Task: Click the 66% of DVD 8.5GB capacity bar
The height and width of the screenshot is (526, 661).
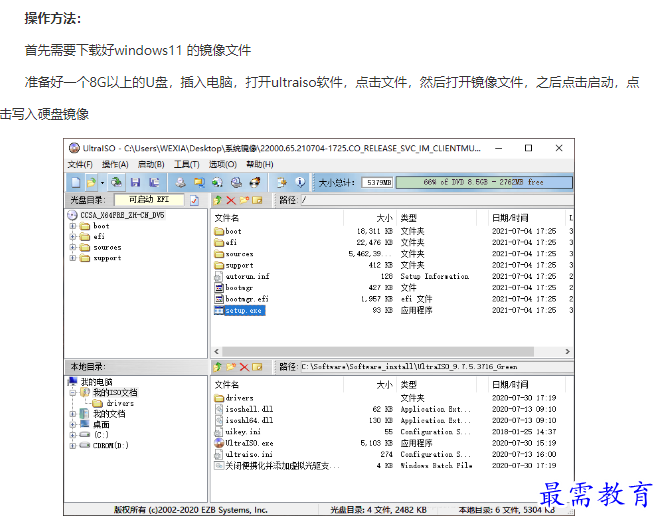Action: pos(484,182)
